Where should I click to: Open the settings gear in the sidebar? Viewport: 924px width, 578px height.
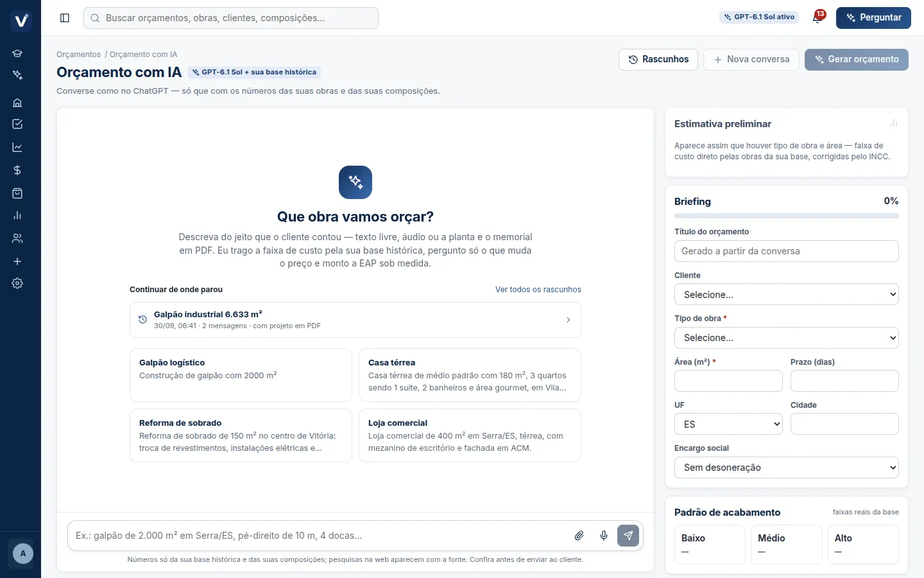[17, 283]
